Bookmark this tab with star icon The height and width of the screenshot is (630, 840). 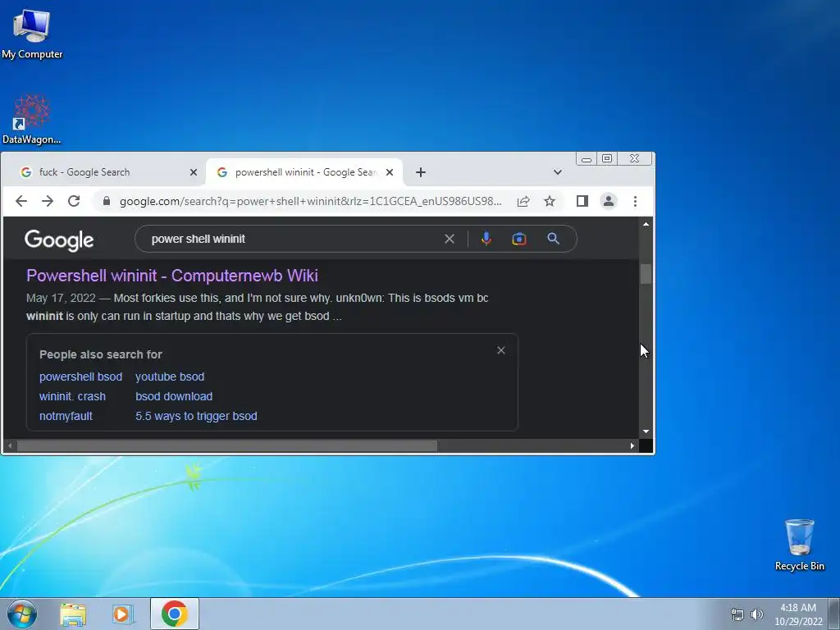tap(550, 201)
